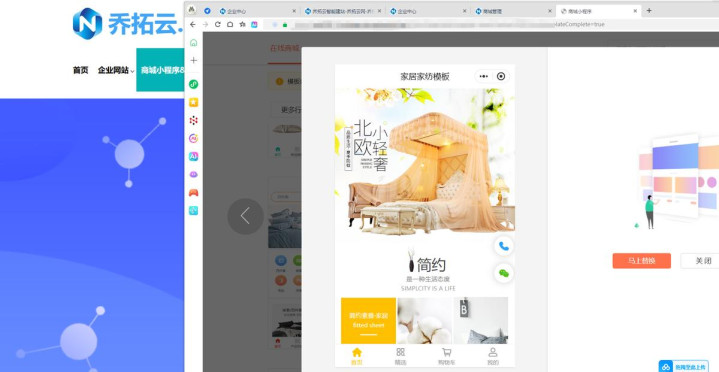Click the browser profile avatar at top-left
This screenshot has width=719, height=372.
pyautogui.click(x=192, y=10)
